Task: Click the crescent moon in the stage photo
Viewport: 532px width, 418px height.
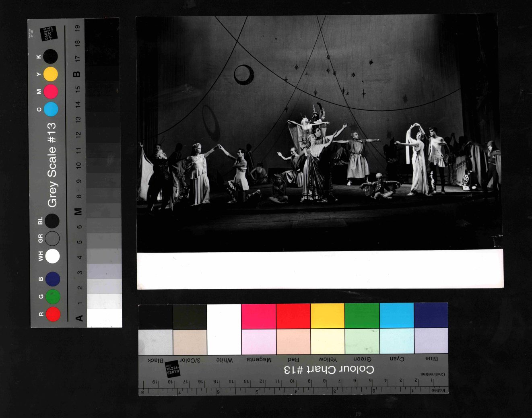Action: tap(244, 75)
